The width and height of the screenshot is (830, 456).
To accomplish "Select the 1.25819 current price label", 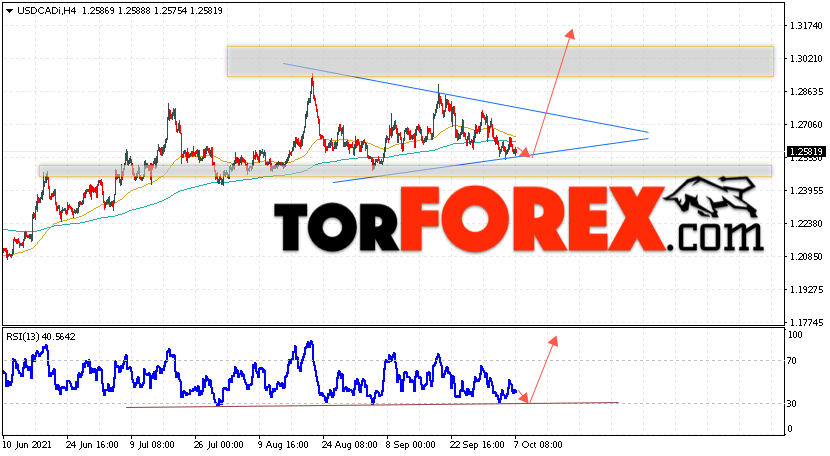I will click(x=806, y=152).
